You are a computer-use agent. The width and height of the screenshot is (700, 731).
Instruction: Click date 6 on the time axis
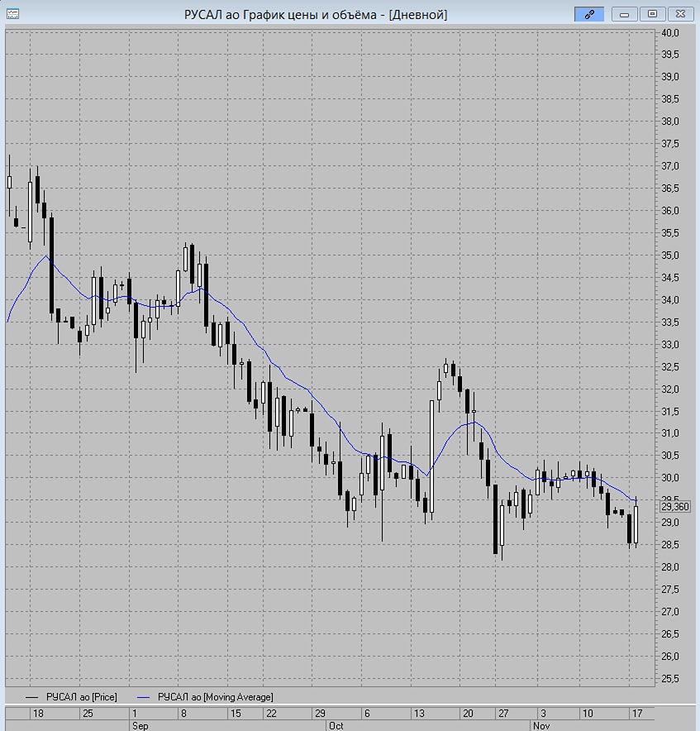(367, 714)
